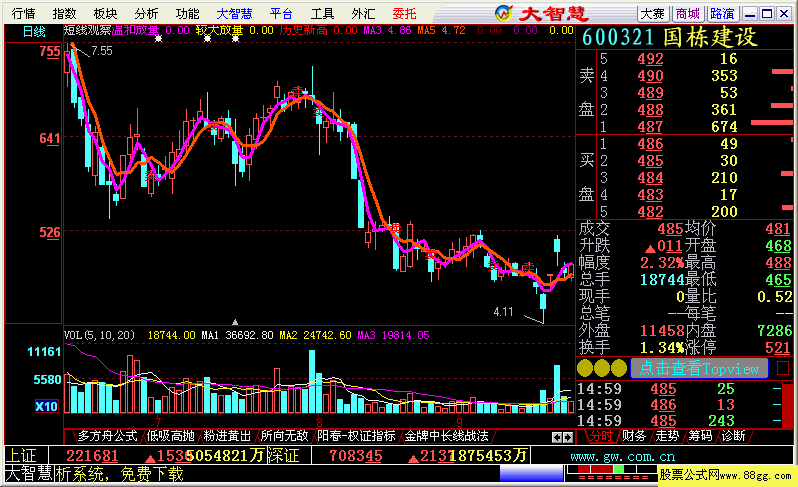Viewport: 798px width, 487px height.
Task: Click the 日线 period label
Action: 34,32
